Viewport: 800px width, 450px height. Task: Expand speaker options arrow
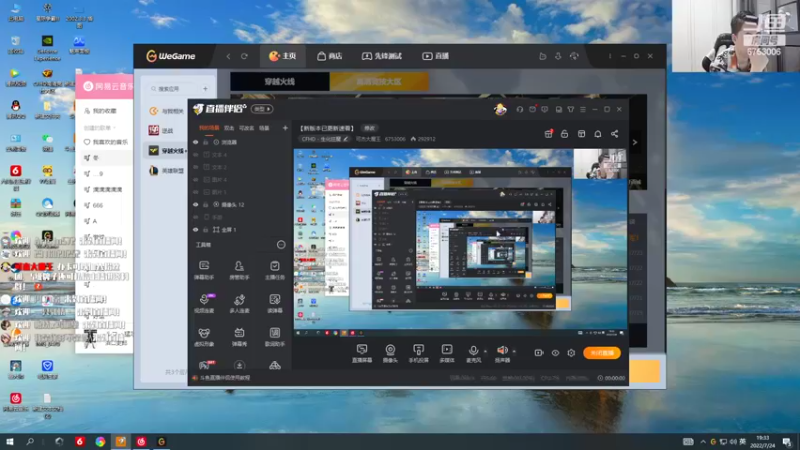point(514,351)
